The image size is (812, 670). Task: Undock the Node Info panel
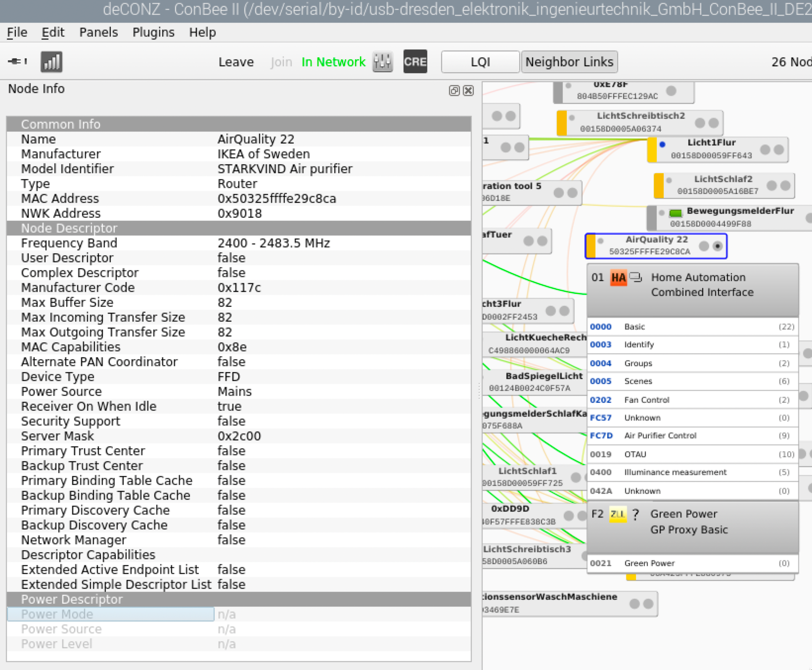(x=453, y=91)
